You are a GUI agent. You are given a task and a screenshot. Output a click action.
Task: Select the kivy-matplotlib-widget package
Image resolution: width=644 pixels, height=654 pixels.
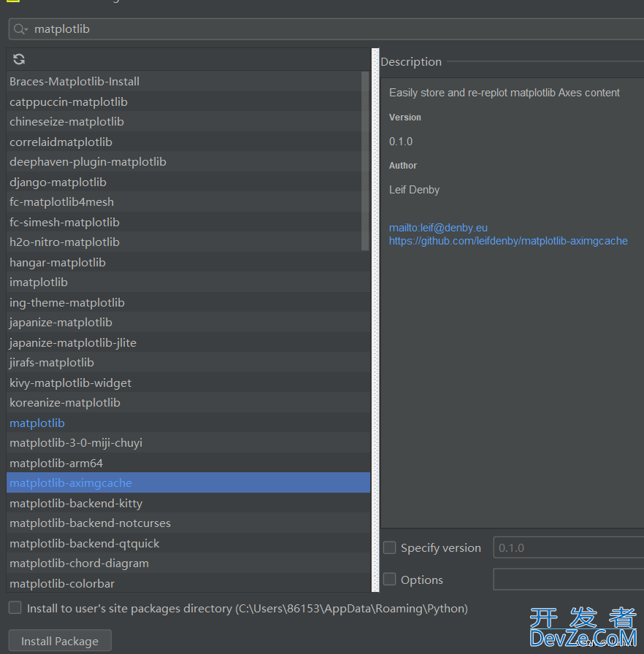188,383
